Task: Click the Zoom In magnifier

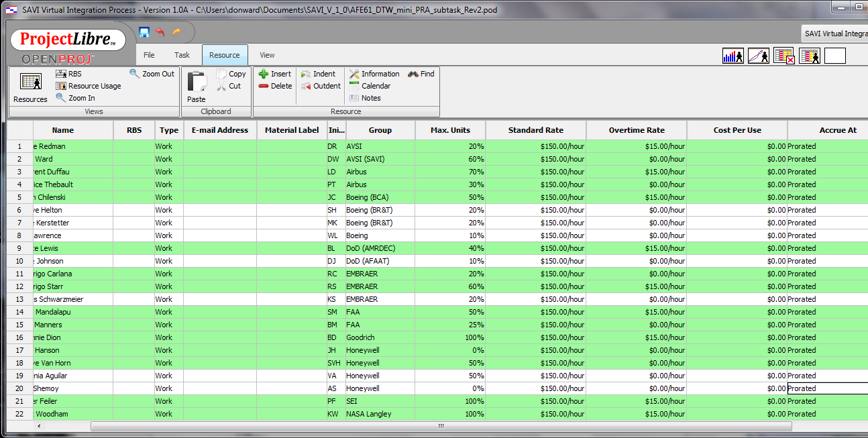Action: 75,98
